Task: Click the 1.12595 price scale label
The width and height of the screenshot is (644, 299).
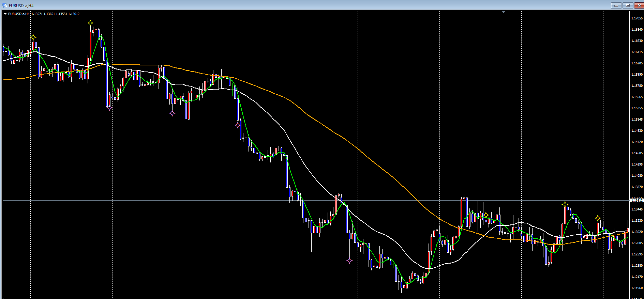Action: point(637,254)
